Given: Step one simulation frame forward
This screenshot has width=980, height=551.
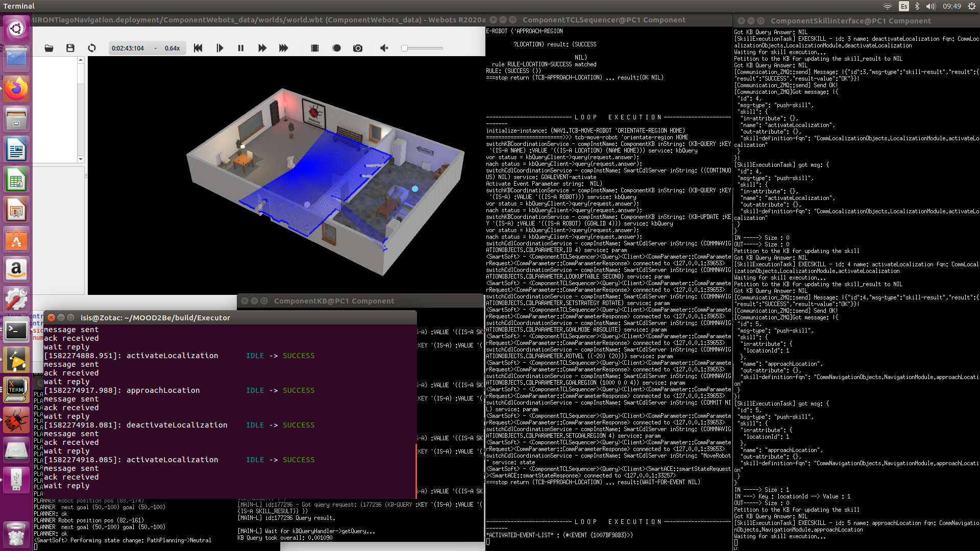Looking at the screenshot, I should [219, 48].
